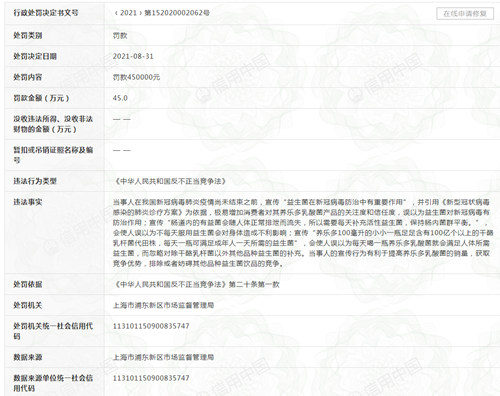Viewport: 500px width, 396px height.
Task: Click the 处罚类别 row label
Action: click(x=28, y=35)
